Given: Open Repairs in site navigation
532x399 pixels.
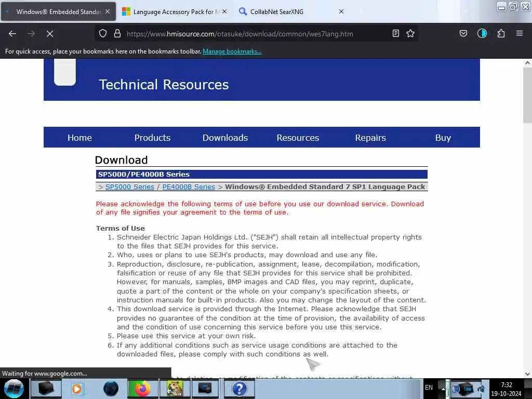Looking at the screenshot, I should (x=370, y=138).
